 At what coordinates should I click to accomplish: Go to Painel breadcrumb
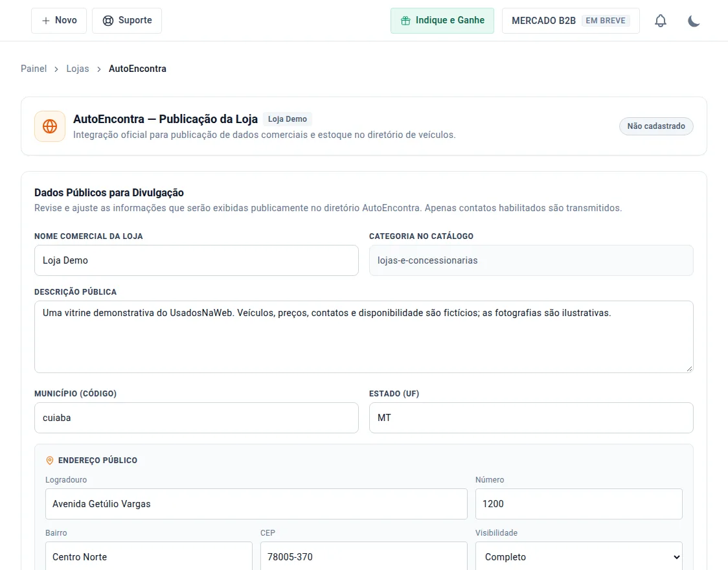(x=34, y=69)
